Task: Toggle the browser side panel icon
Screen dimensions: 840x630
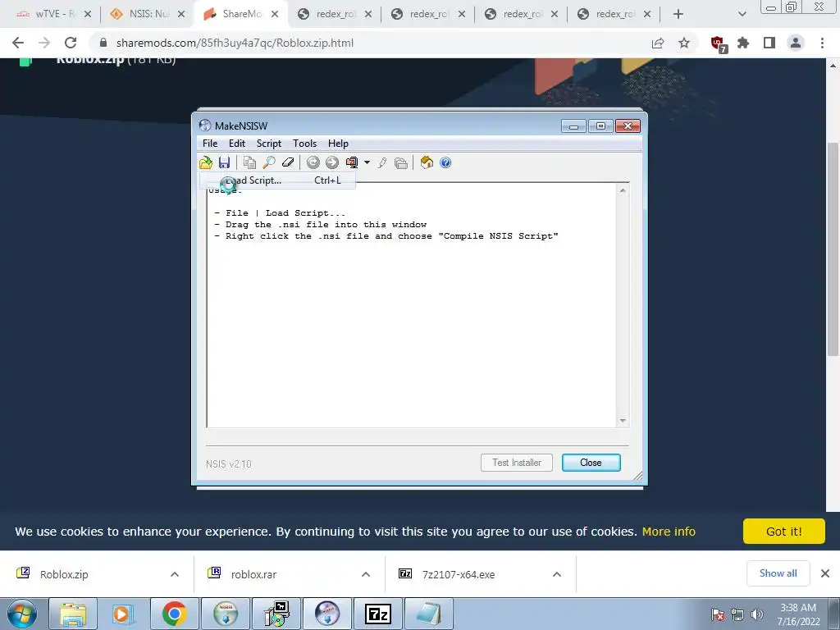Action: tap(769, 43)
